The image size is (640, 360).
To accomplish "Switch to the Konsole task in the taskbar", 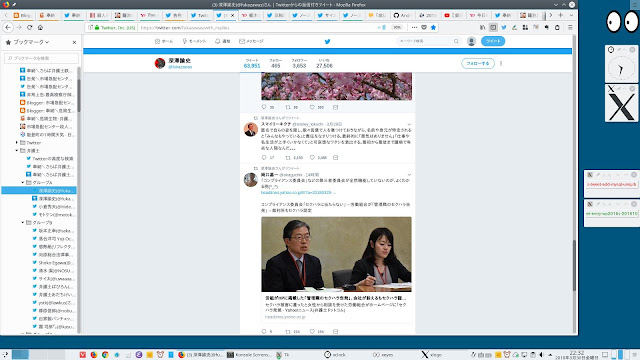I will pyautogui.click(x=249, y=355).
